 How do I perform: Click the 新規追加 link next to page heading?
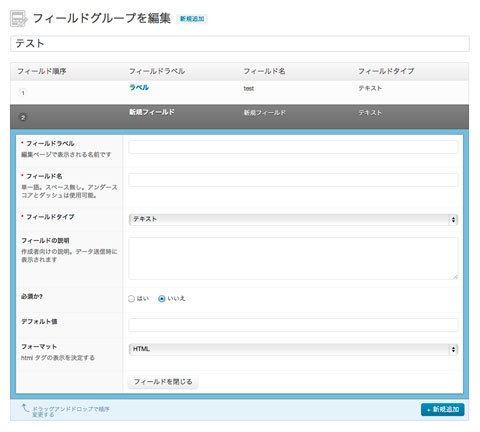pos(192,19)
